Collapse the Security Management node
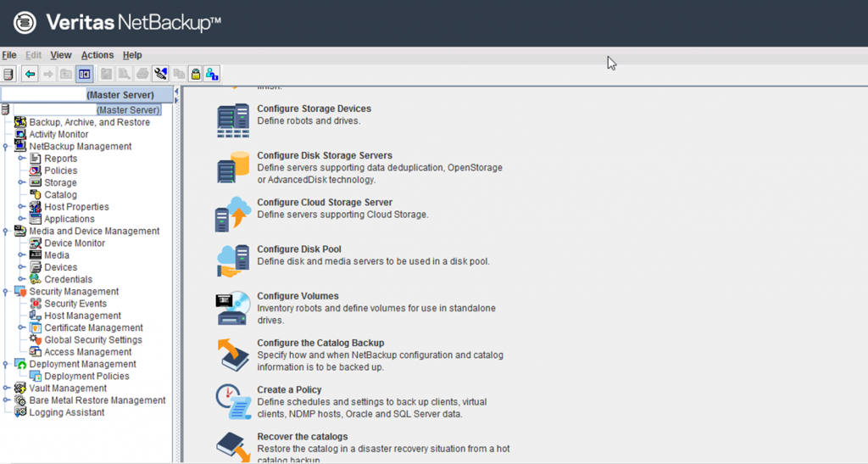The image size is (868, 464). (6, 292)
